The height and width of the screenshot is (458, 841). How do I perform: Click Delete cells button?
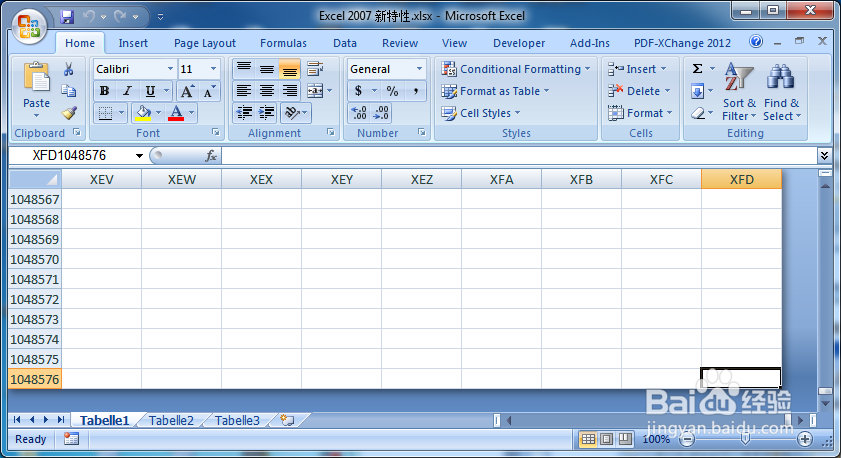[639, 91]
